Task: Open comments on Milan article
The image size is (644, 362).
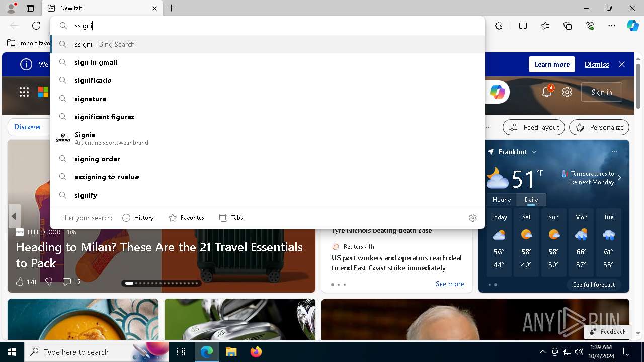Action: point(71,282)
